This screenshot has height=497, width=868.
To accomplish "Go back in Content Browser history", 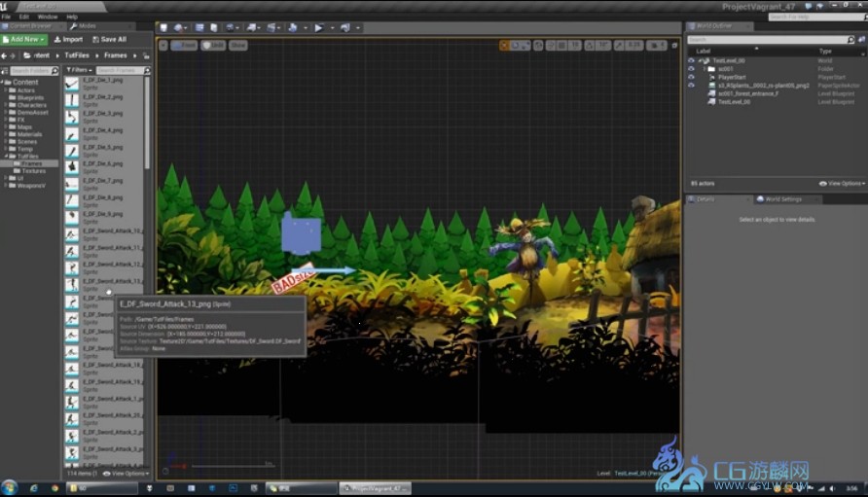I will (x=4, y=55).
